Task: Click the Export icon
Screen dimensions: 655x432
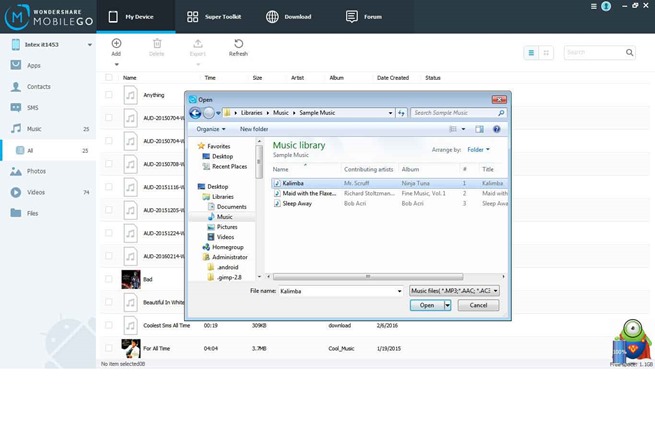Action: 198,43
